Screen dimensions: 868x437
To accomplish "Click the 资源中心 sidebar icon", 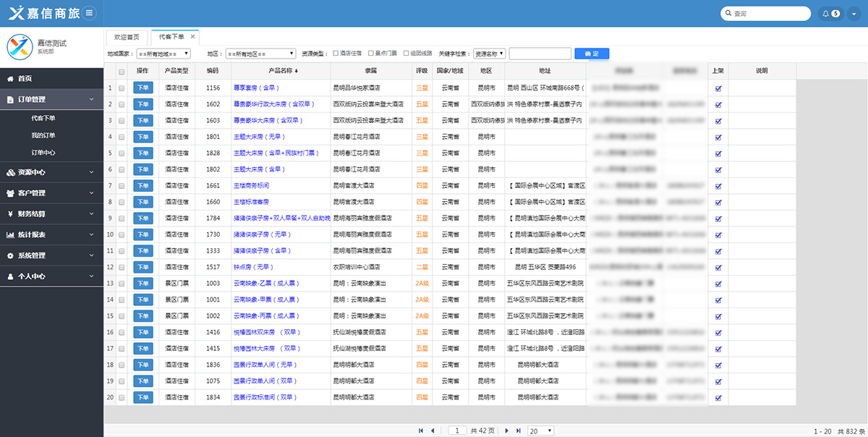I will point(10,172).
